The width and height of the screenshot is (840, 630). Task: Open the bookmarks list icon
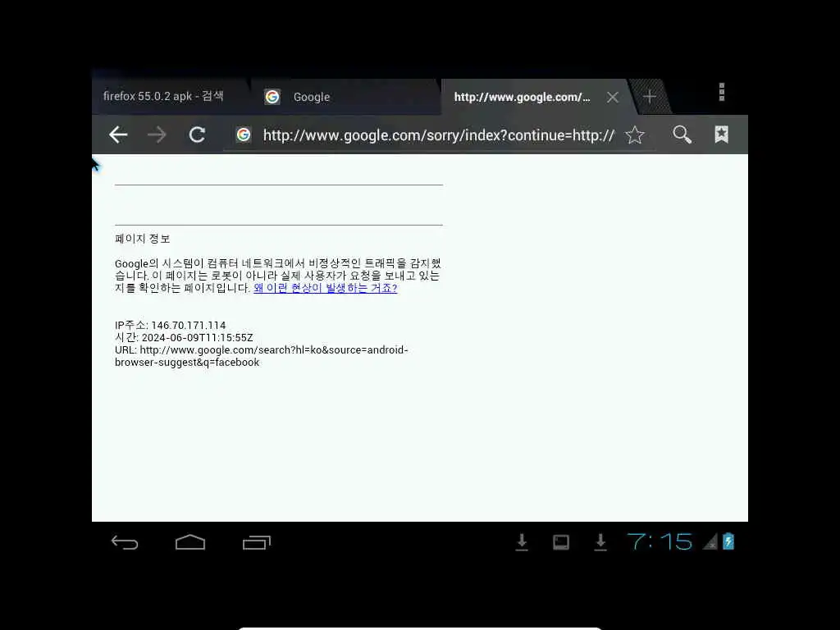pyautogui.click(x=722, y=135)
